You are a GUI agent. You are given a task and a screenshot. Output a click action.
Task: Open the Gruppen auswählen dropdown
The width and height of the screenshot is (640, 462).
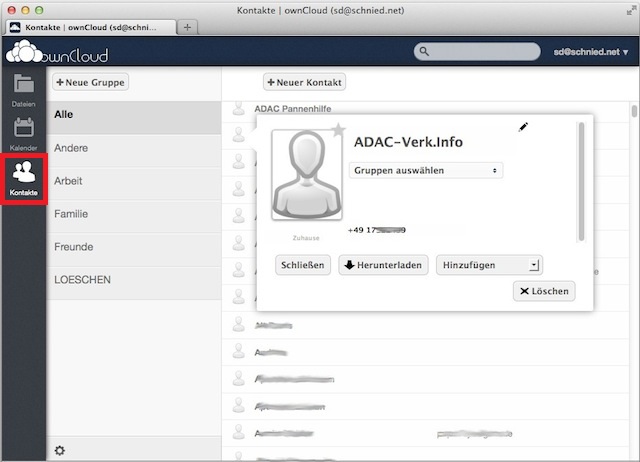pyautogui.click(x=426, y=171)
